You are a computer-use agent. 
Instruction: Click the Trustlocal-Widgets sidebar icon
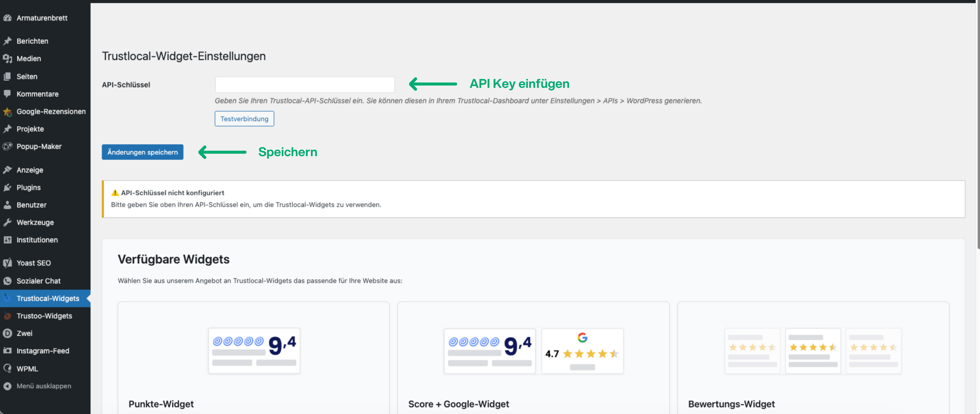pyautogui.click(x=7, y=298)
